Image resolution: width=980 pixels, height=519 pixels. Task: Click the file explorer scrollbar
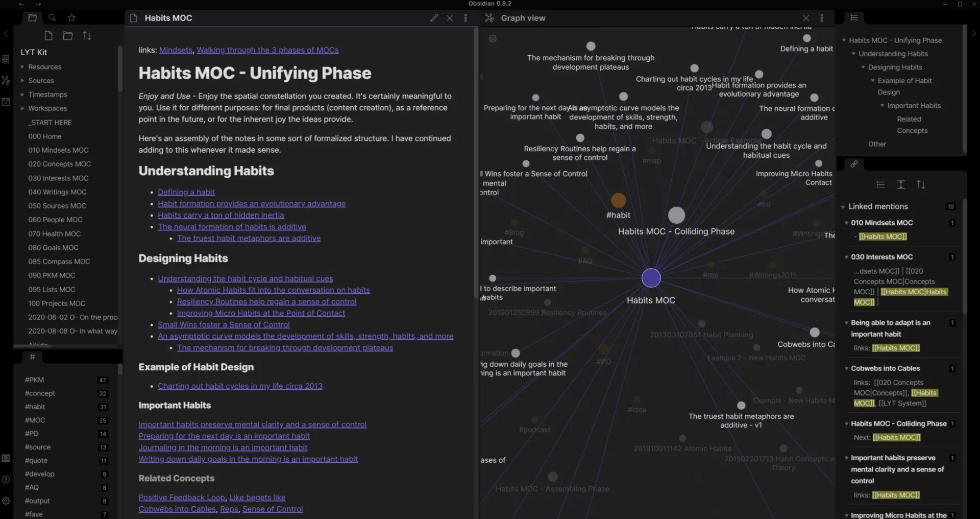(x=120, y=69)
